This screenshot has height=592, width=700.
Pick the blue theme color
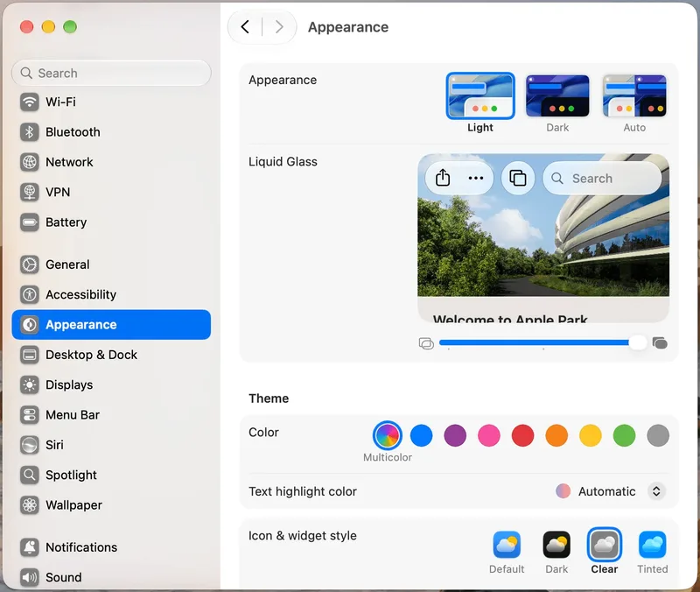click(x=422, y=435)
